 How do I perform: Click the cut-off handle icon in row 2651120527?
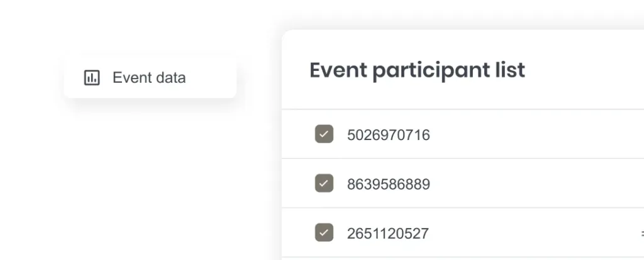coord(641,234)
